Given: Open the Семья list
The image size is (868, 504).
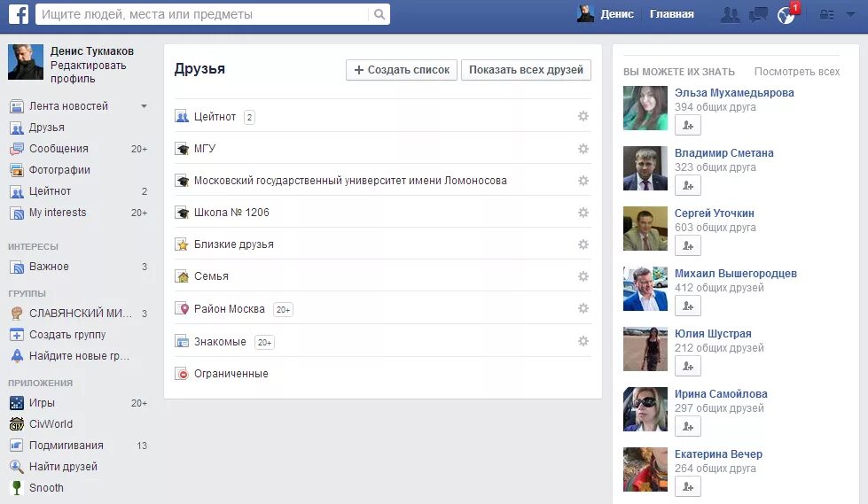Looking at the screenshot, I should tap(211, 276).
